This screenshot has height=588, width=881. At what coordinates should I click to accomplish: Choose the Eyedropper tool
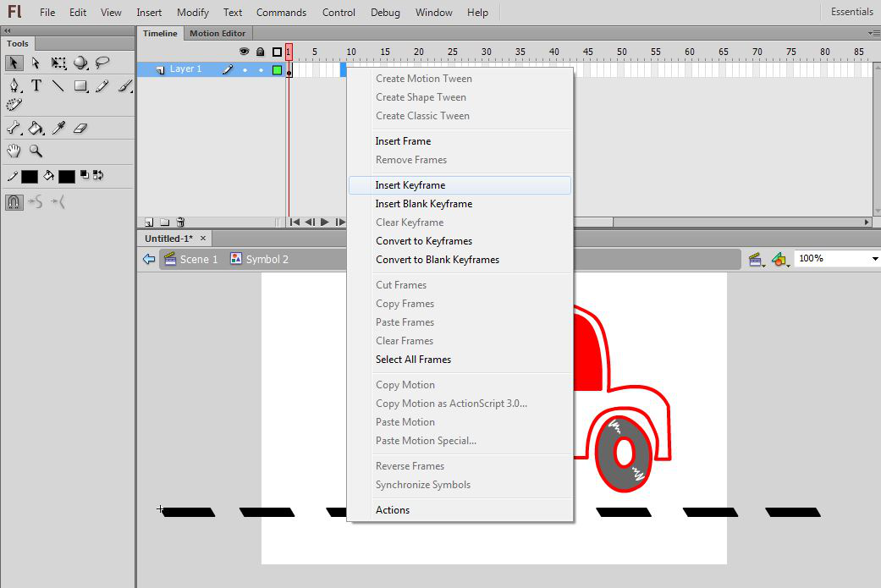click(58, 129)
